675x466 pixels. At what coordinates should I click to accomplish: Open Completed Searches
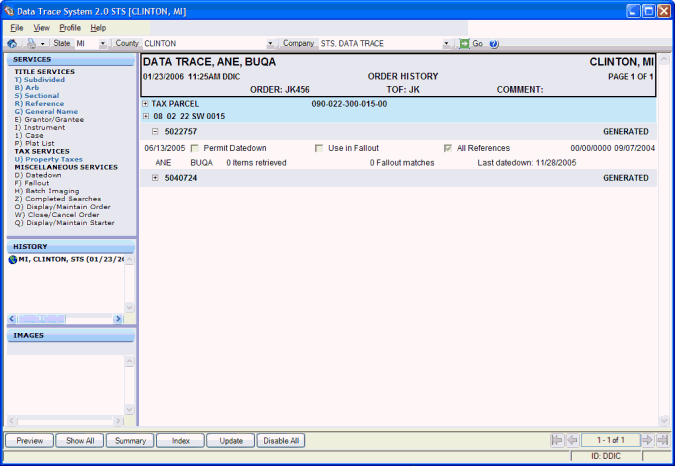point(58,199)
